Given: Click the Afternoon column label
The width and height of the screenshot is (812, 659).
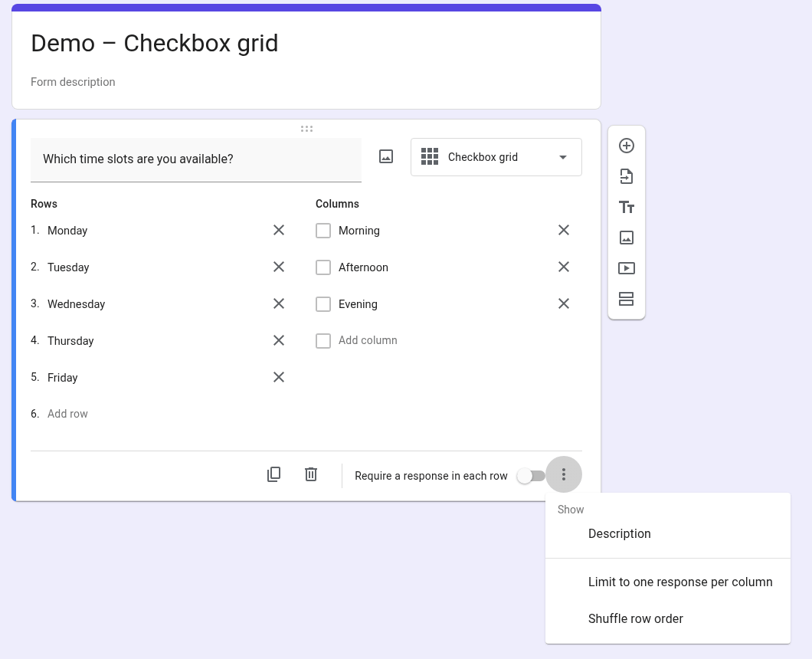Looking at the screenshot, I should tap(363, 267).
